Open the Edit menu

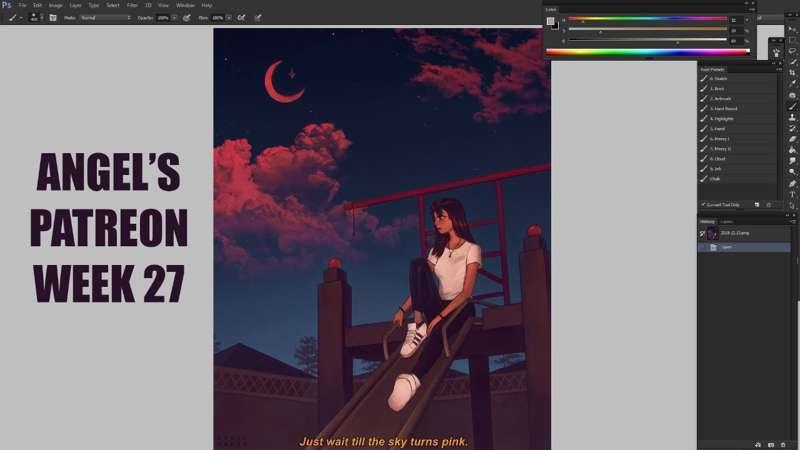coord(37,5)
